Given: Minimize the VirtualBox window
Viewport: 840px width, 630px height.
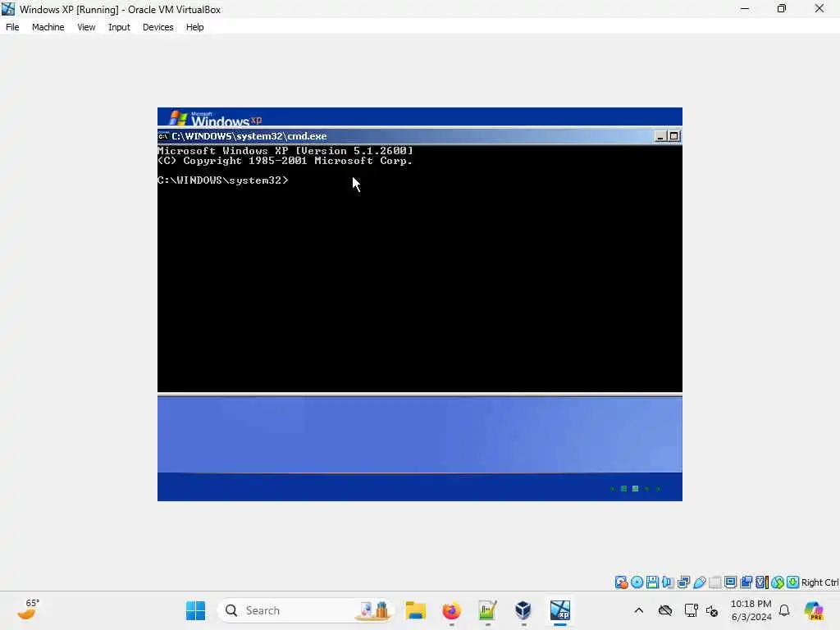Looking at the screenshot, I should click(745, 8).
